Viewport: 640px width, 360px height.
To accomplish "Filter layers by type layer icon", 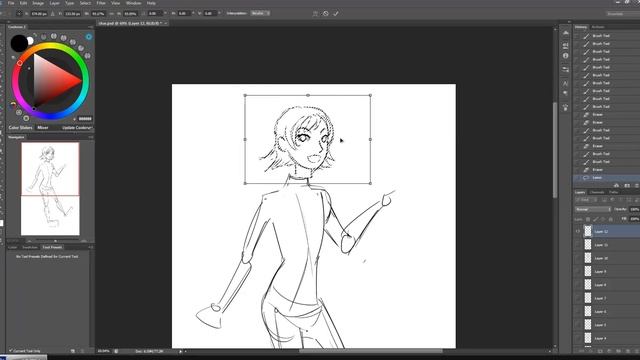I will click(620, 200).
